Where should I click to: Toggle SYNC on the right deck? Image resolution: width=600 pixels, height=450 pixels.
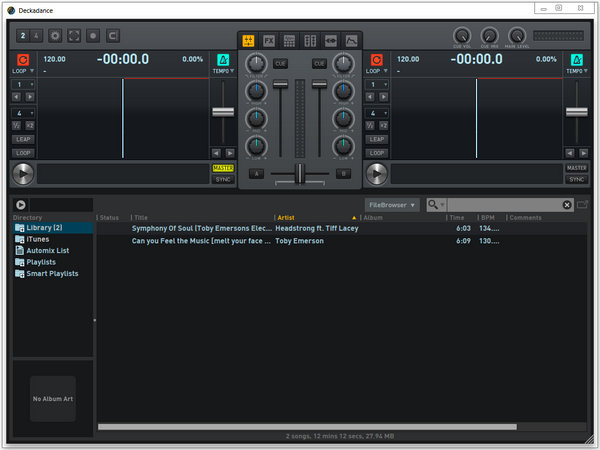pos(576,179)
